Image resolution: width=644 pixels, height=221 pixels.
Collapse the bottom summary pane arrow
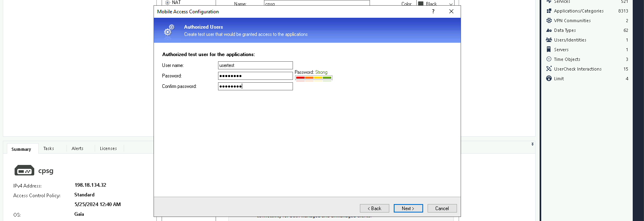[532, 144]
